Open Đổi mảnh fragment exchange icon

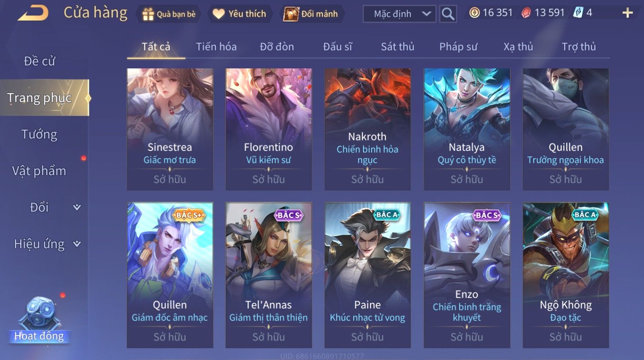tap(291, 14)
